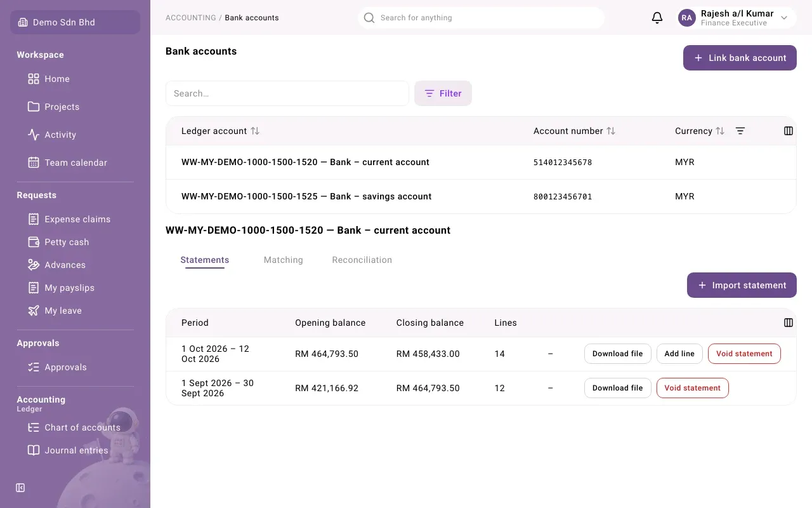Click Import statement button
Viewport: 812px width, 508px height.
point(742,285)
